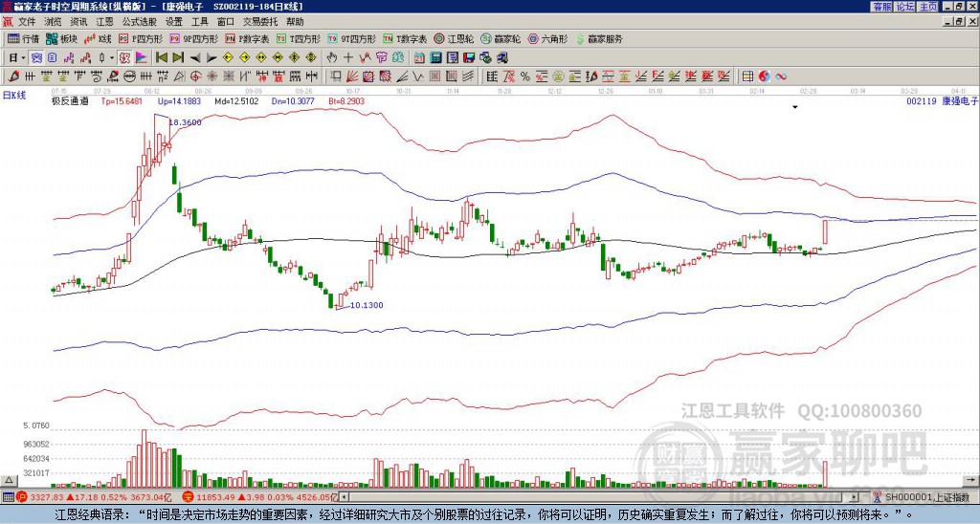Click the 18.3600 high price label
Image resolution: width=980 pixels, height=524 pixels.
185,122
